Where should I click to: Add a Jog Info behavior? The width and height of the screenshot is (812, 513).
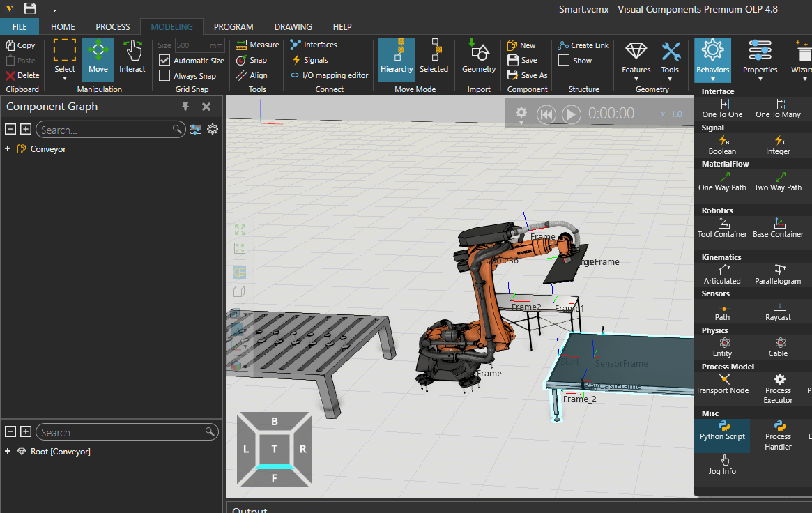[x=722, y=465]
